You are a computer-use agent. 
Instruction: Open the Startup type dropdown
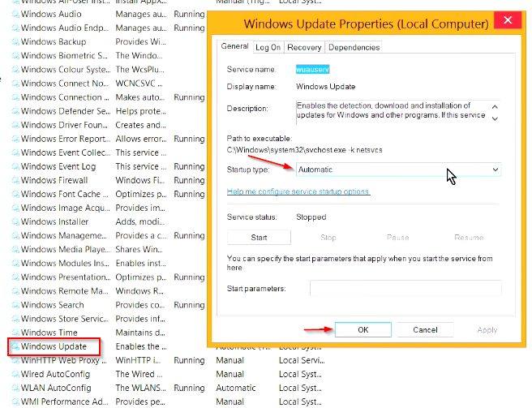tap(398, 170)
